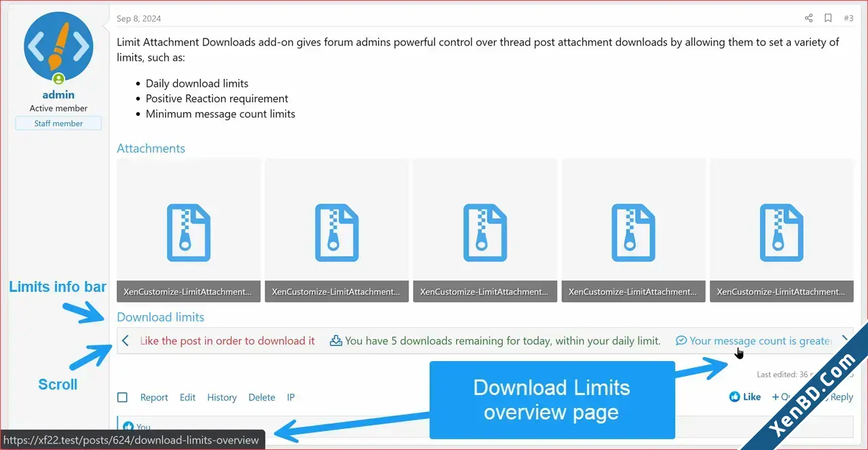Bookmark this post with the bookmark icon
868x450 pixels.
[x=828, y=18]
